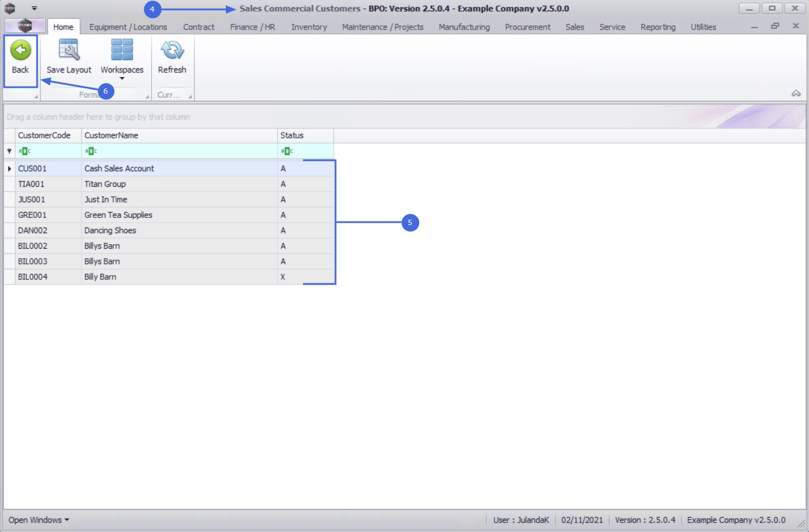Select customer code GRE001
This screenshot has height=532, width=809.
coord(48,215)
